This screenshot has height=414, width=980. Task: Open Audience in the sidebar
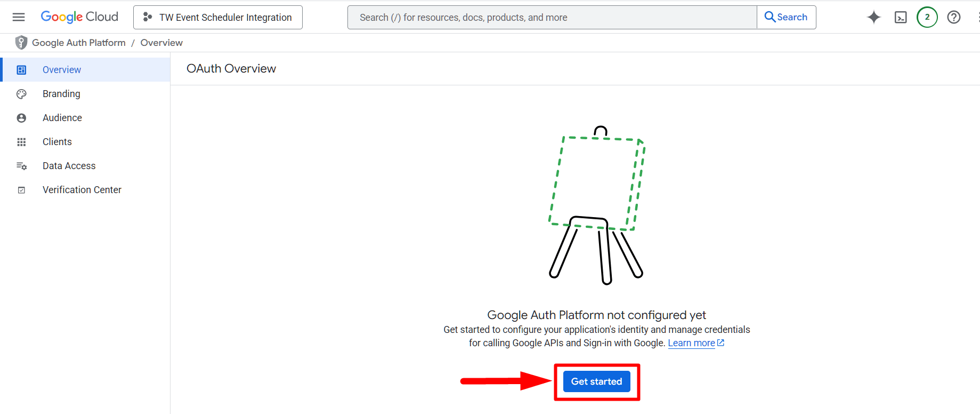click(85, 118)
